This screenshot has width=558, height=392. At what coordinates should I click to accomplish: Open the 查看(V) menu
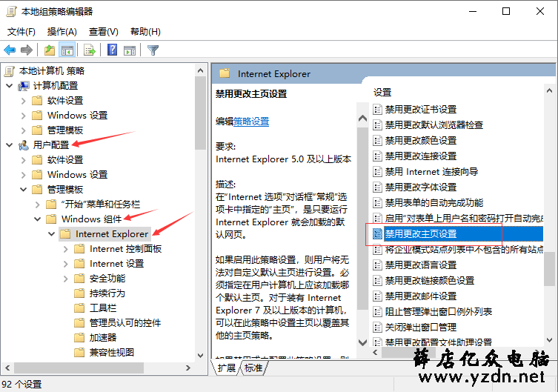(104, 32)
